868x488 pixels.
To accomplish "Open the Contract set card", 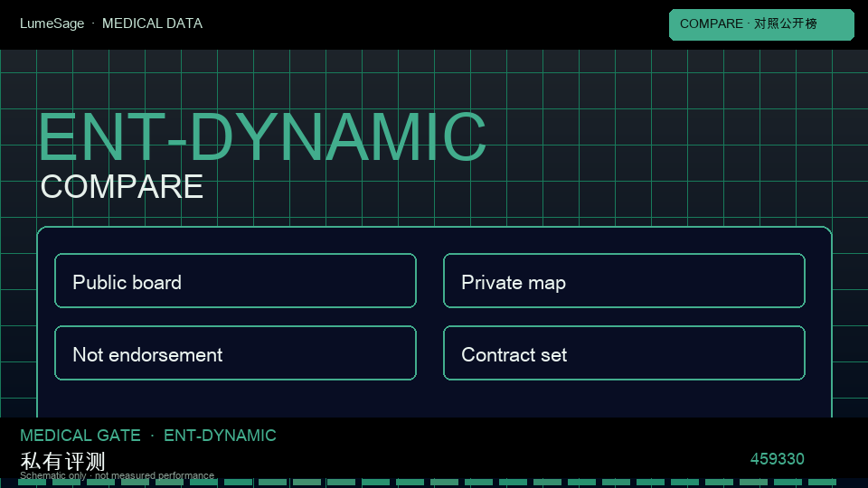I will click(624, 353).
